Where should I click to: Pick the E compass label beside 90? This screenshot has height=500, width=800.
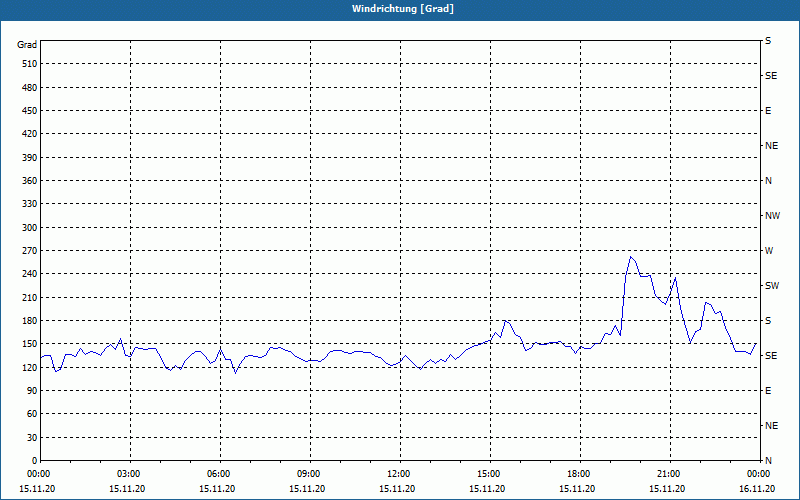(x=768, y=391)
